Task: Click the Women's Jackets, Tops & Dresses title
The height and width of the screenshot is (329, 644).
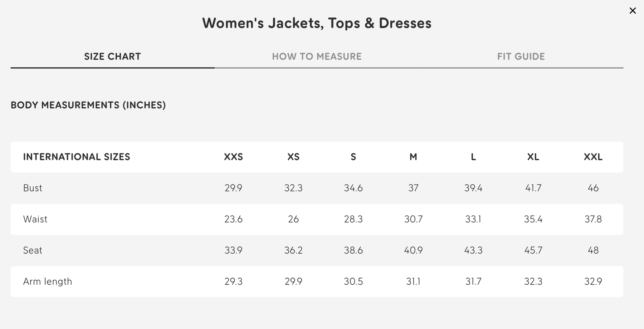Action: pos(317,23)
